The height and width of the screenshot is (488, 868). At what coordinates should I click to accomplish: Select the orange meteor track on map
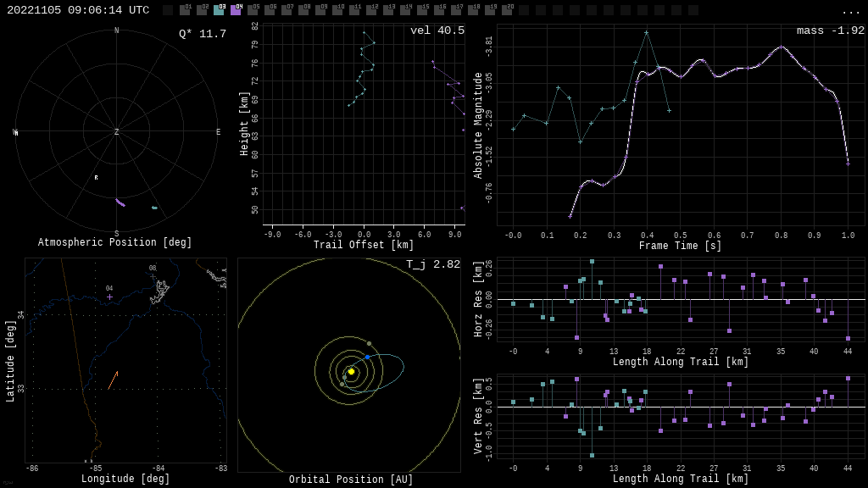tap(113, 380)
